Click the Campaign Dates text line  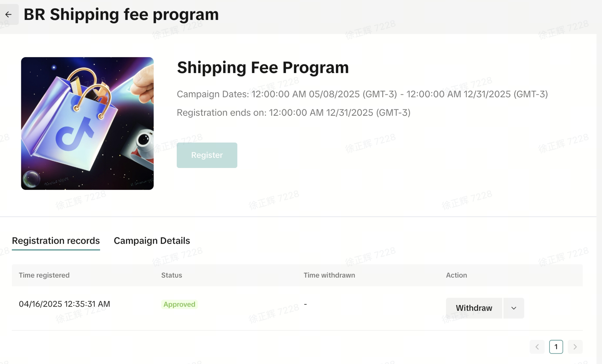[362, 94]
